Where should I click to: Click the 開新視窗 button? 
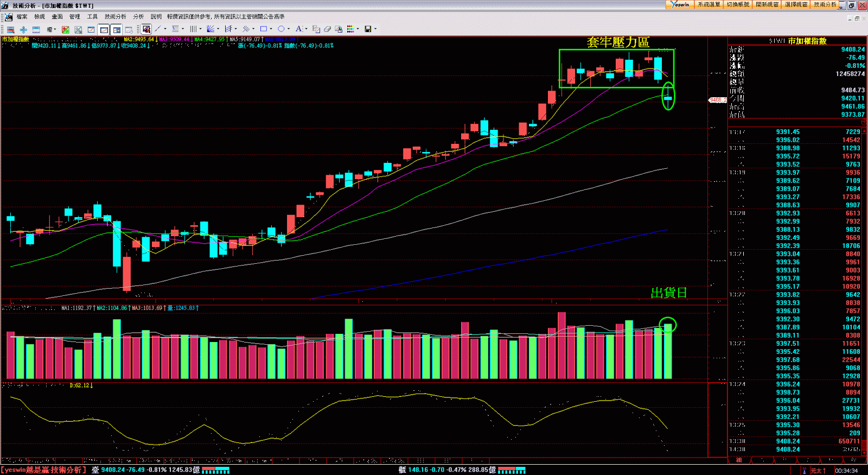point(767,4)
